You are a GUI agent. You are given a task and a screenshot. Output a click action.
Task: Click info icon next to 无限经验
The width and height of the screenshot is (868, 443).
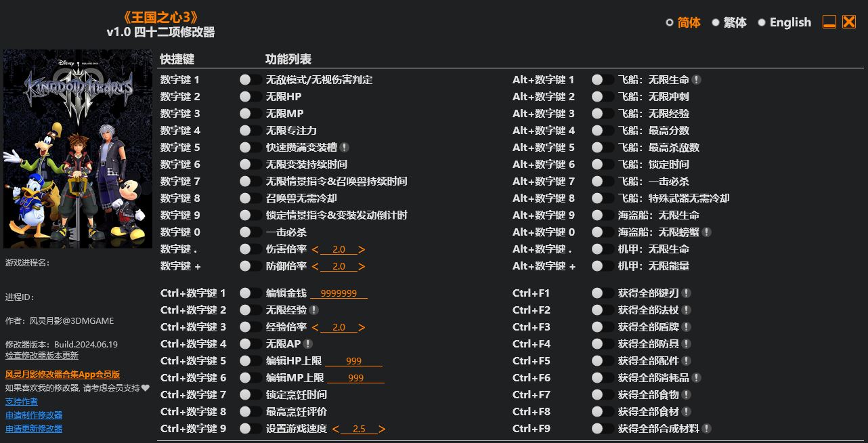pos(314,310)
